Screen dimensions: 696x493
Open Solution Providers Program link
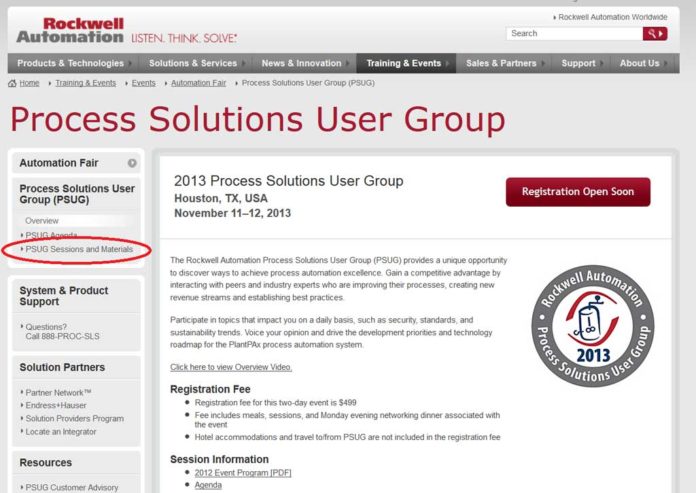point(75,418)
